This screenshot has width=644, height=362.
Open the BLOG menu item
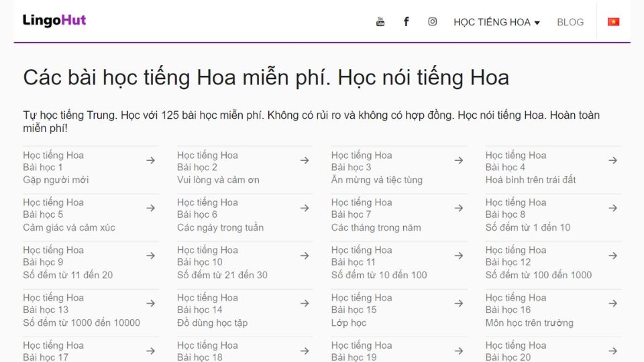click(x=570, y=22)
